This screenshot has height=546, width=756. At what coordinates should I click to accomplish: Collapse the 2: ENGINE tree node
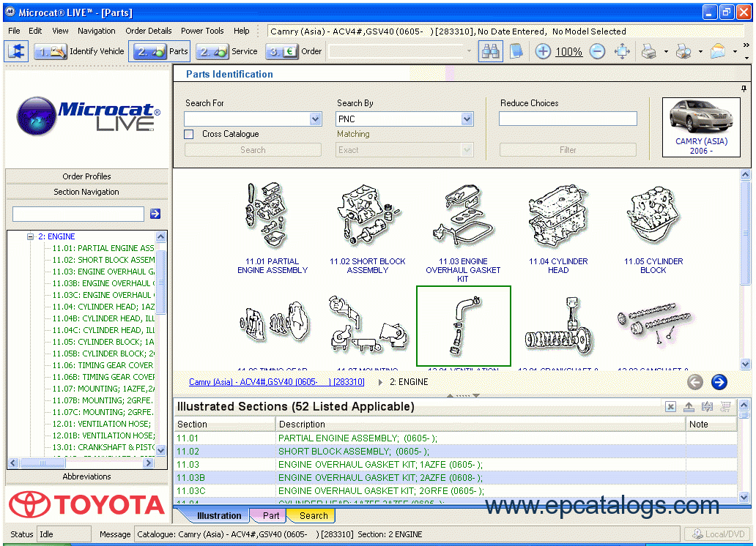tap(30, 236)
